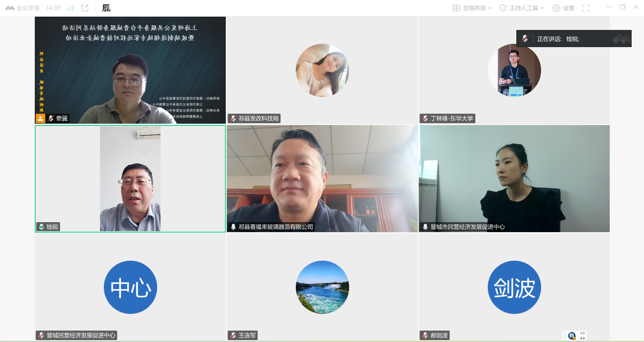This screenshot has width=644, height=342.
Task: Select the 祁县喜福来玻璃器皿有限公司 video tile
Action: pos(322,178)
